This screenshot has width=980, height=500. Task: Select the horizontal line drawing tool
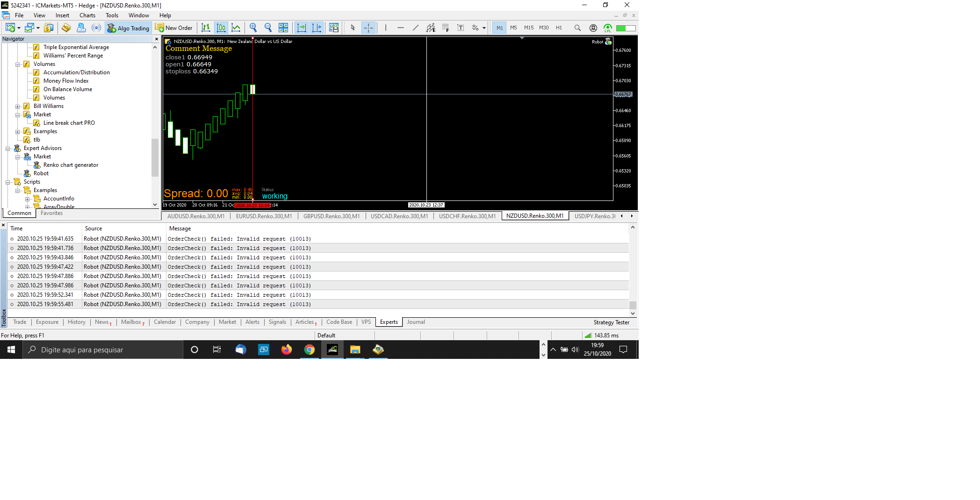point(401,28)
